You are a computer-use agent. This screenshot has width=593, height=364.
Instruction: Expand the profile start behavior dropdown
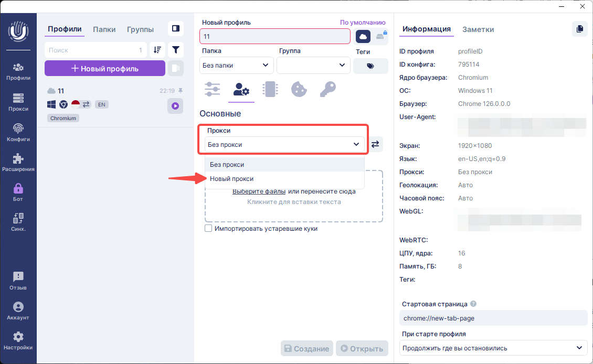493,348
